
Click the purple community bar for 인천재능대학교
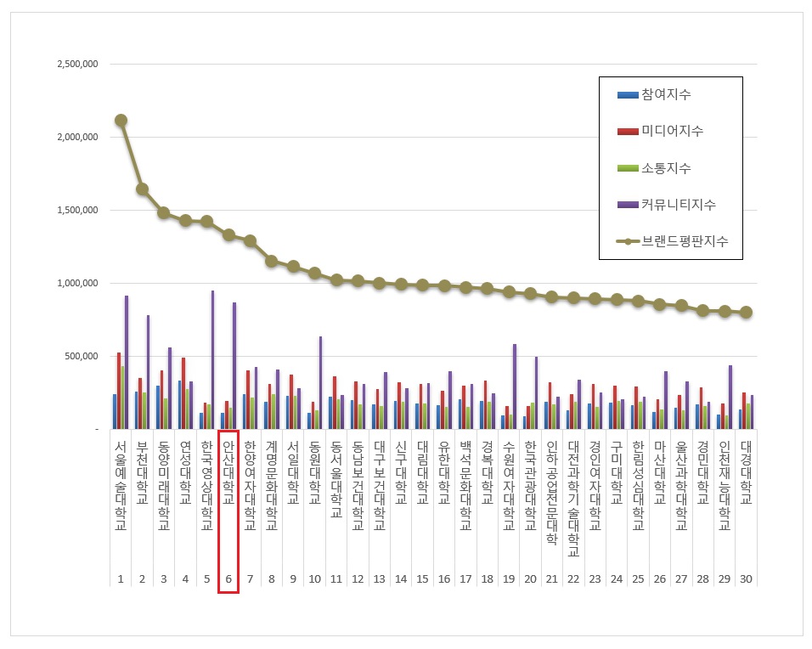coord(730,398)
